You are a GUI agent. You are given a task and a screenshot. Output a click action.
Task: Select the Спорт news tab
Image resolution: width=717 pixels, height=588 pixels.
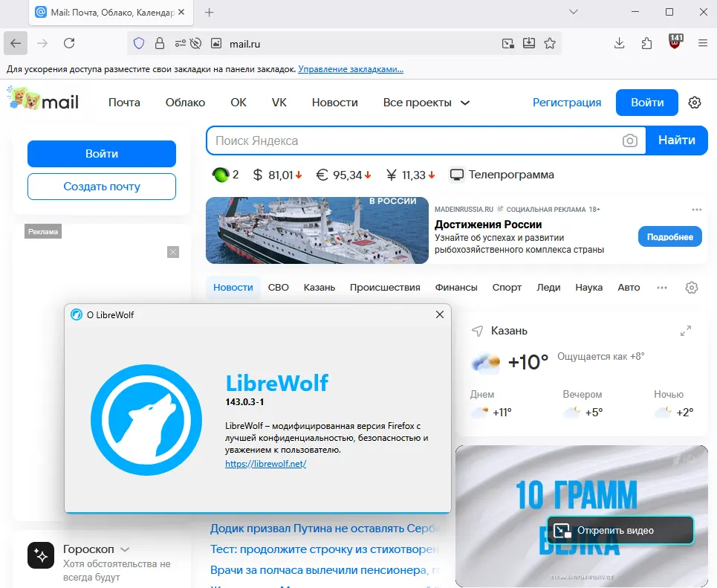[507, 288]
